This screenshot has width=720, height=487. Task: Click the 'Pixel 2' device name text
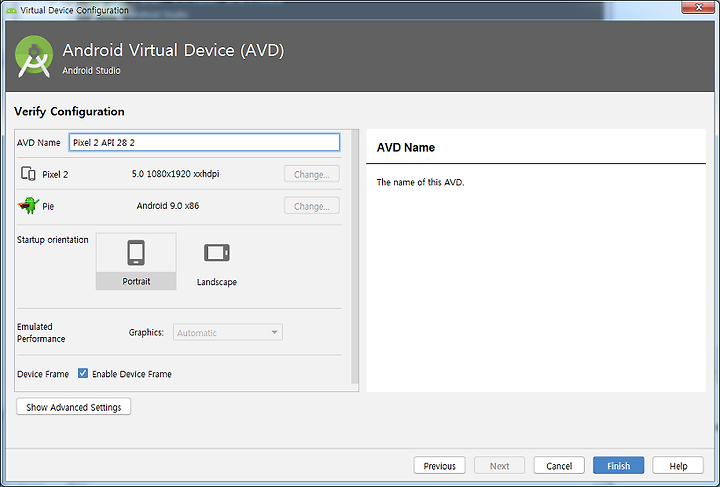tap(55, 174)
